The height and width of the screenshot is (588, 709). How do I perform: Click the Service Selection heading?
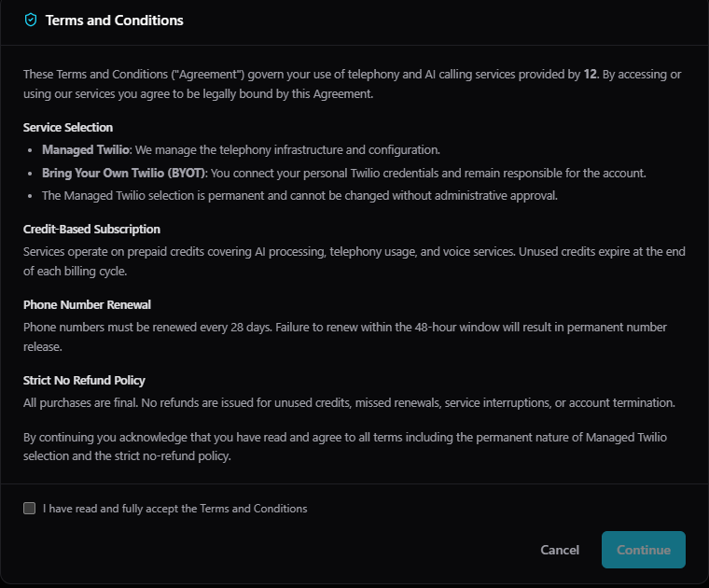(x=68, y=127)
